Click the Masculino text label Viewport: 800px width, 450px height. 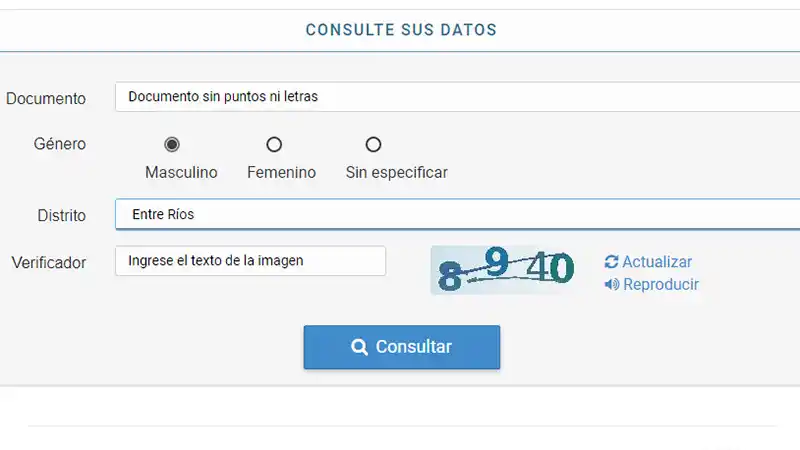coord(181,172)
